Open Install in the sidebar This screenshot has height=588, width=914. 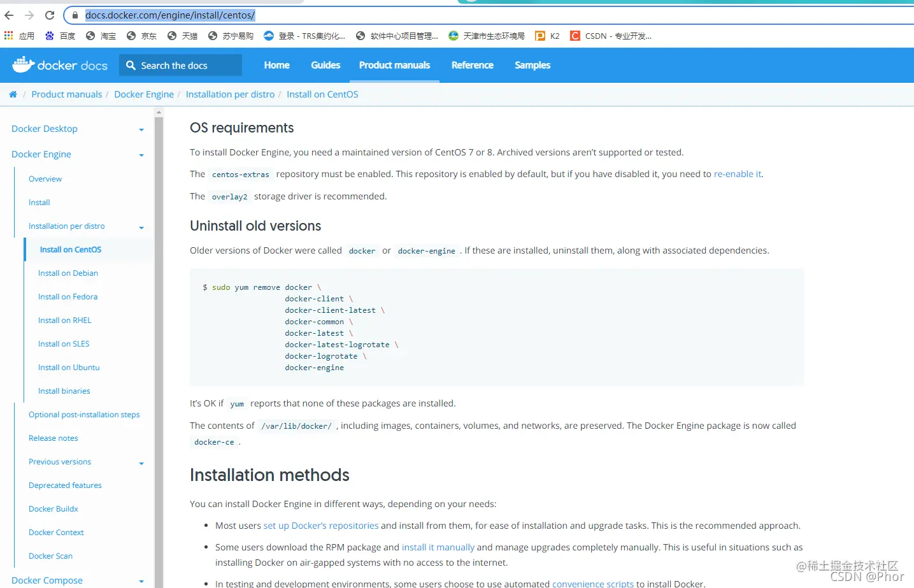(39, 203)
